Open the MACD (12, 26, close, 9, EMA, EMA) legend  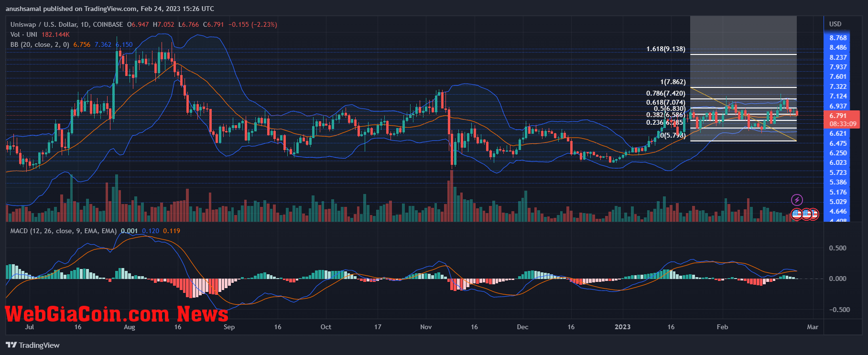[x=64, y=231]
